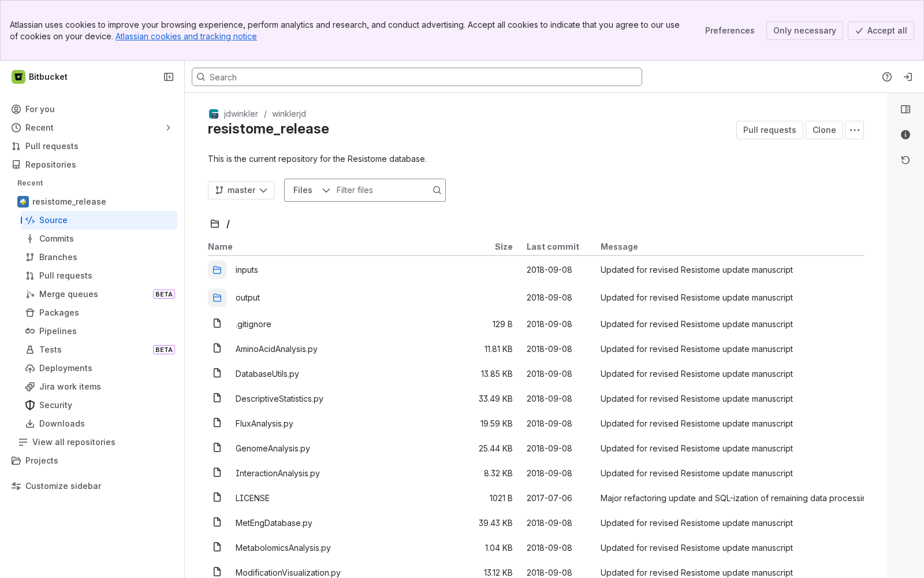This screenshot has height=578, width=924.
Task: Click the file icon for MetEngDatabase.py
Action: pyautogui.click(x=217, y=523)
